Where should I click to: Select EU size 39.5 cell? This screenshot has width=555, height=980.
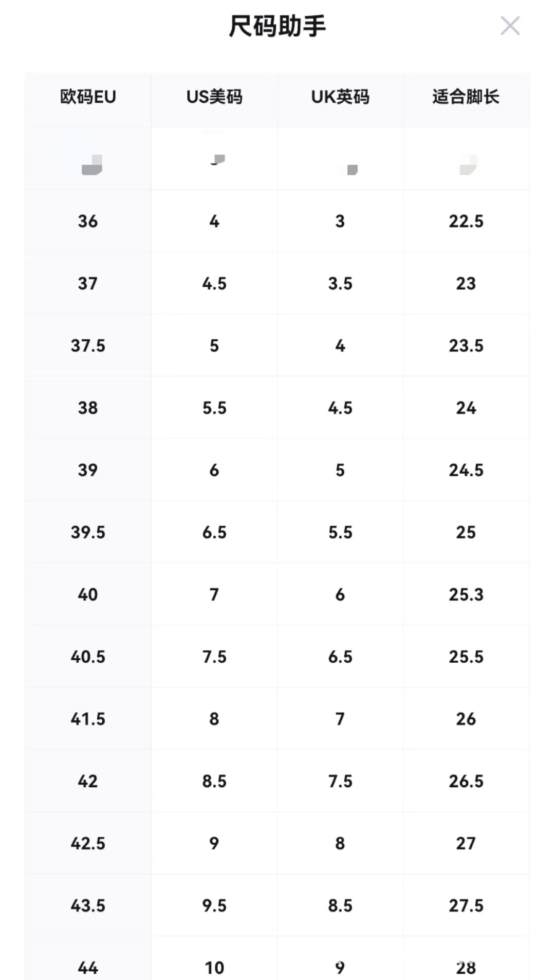click(x=88, y=532)
